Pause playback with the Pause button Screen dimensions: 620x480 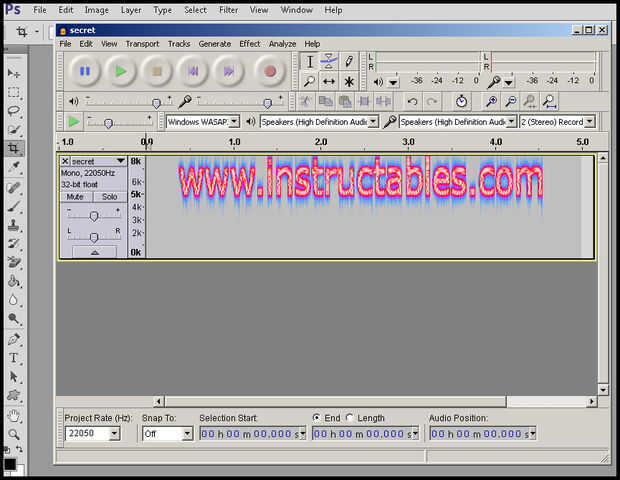(85, 72)
